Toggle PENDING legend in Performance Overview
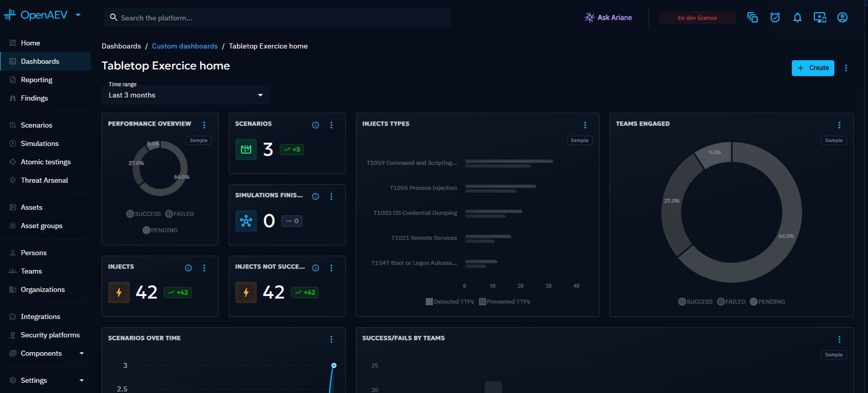Image resolution: width=868 pixels, height=393 pixels. coord(160,230)
